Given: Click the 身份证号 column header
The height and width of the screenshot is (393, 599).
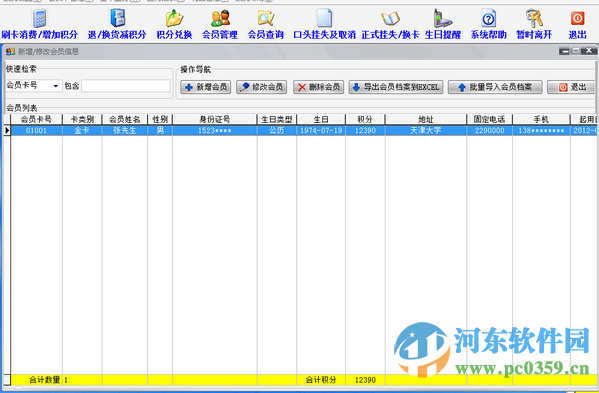Looking at the screenshot, I should click(215, 119).
